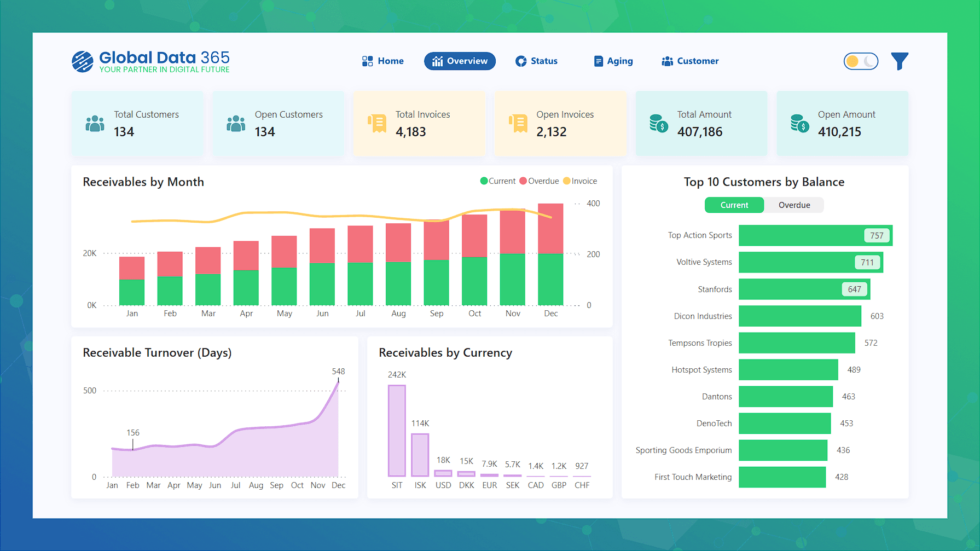Click the yellow Invoice legend swatch

click(x=567, y=181)
